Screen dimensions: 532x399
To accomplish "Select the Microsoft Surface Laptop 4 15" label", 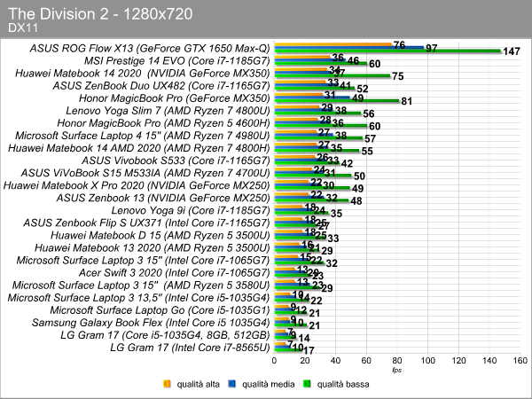I will click(143, 136).
